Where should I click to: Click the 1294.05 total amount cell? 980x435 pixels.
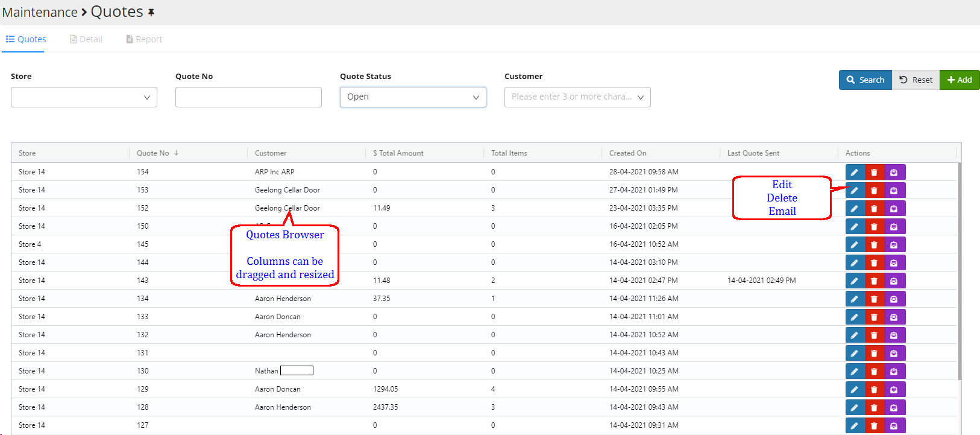coord(386,389)
